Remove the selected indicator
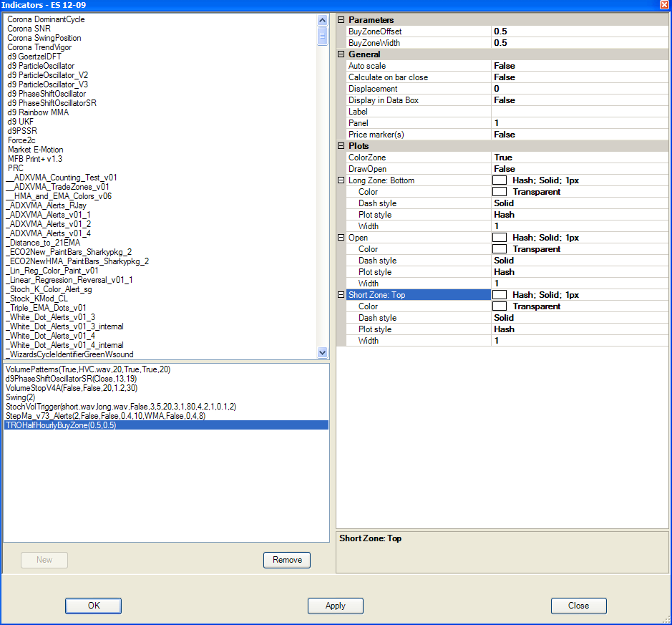Image resolution: width=672 pixels, height=625 pixels. pyautogui.click(x=287, y=560)
